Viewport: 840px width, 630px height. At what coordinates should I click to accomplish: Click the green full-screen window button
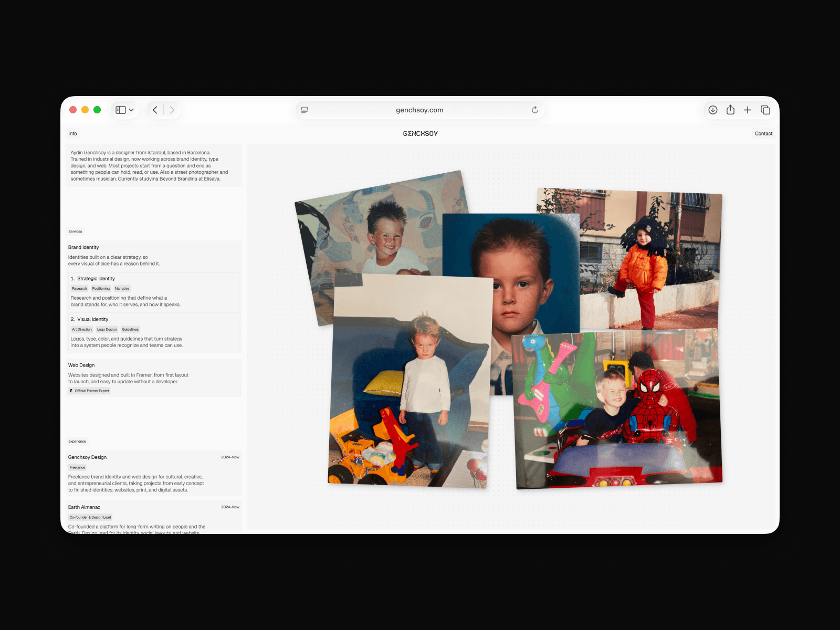(97, 110)
